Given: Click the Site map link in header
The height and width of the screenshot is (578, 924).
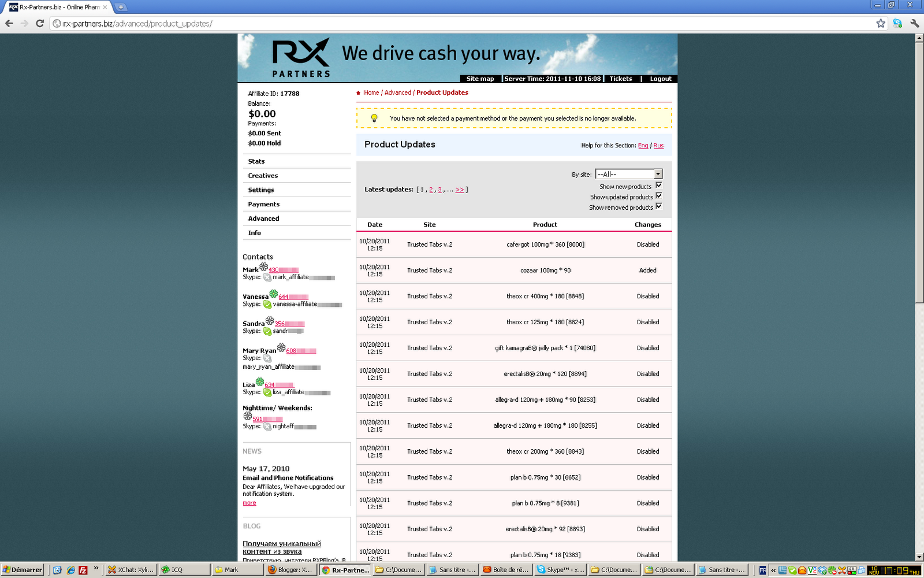Looking at the screenshot, I should click(480, 79).
